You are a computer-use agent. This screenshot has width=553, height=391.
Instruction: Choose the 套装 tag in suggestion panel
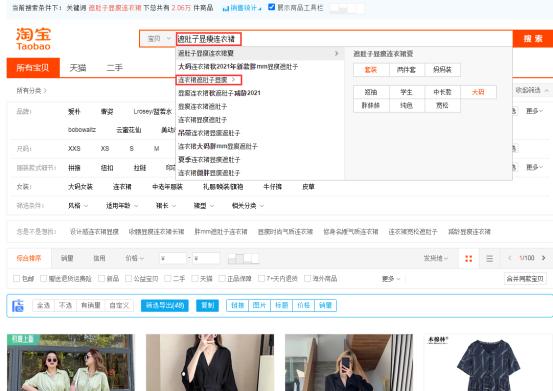pyautogui.click(x=371, y=70)
